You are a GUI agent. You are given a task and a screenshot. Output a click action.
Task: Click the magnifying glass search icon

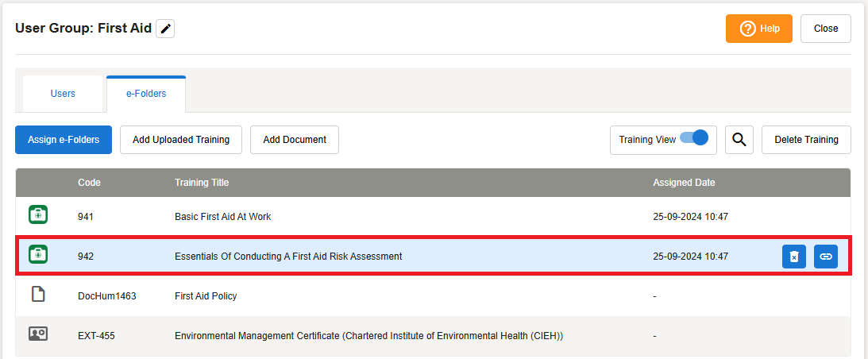[x=739, y=140]
